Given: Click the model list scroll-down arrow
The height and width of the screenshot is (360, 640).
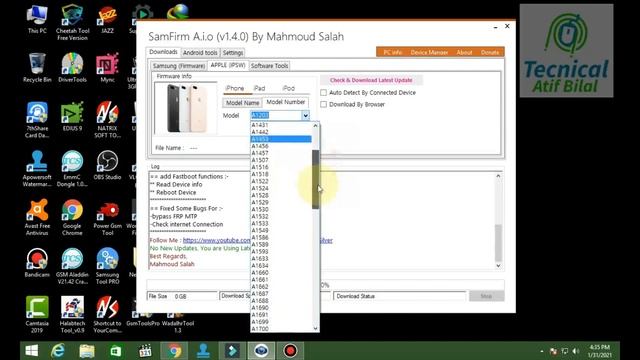Looking at the screenshot, I should [x=316, y=328].
